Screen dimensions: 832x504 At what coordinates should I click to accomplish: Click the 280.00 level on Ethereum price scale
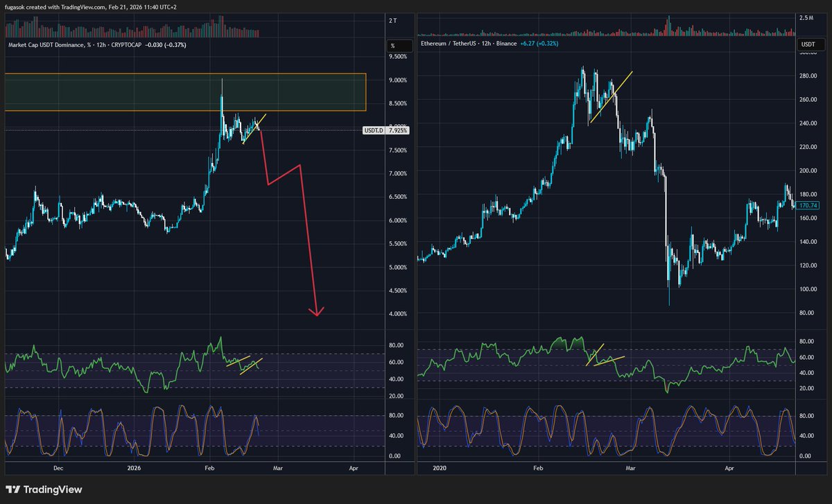coord(808,76)
